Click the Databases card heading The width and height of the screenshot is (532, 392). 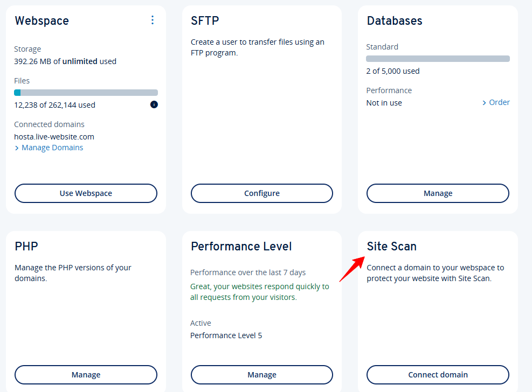pos(395,20)
